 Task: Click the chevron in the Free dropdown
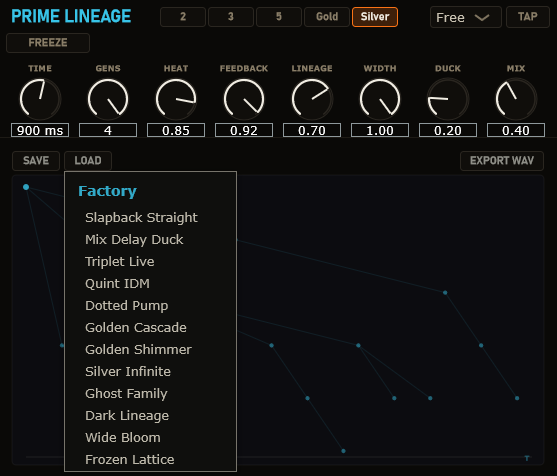click(482, 17)
